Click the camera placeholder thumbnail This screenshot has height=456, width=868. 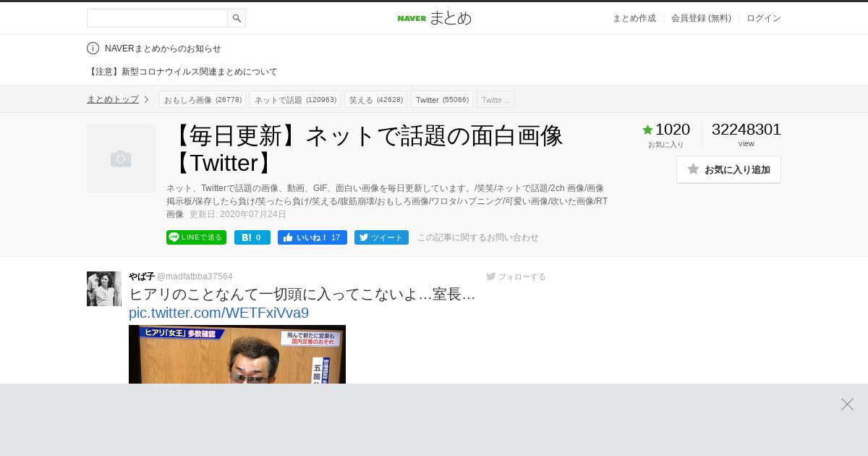[x=121, y=158]
